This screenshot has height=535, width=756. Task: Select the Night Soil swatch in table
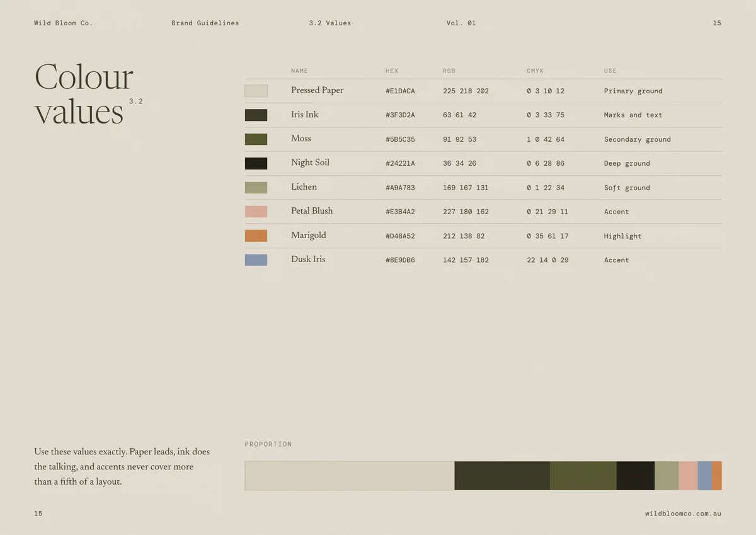[x=256, y=163]
